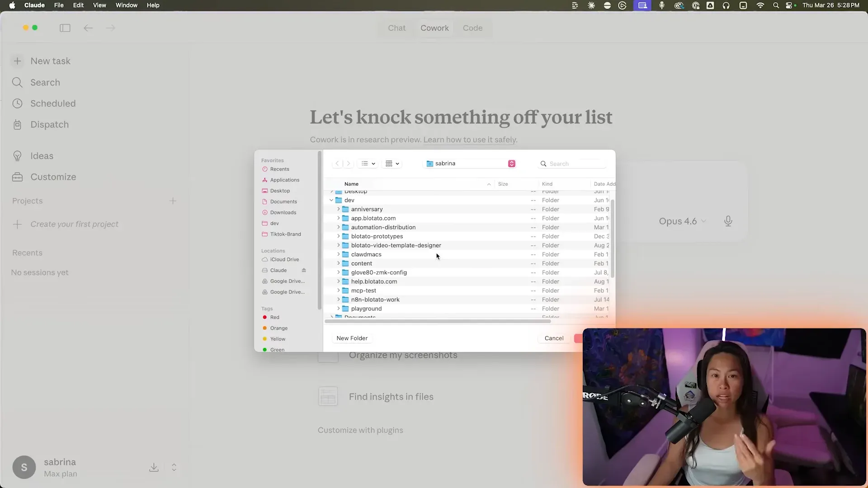The image size is (868, 488).
Task: Open Downloads in Favorites sidebar
Action: pyautogui.click(x=283, y=212)
